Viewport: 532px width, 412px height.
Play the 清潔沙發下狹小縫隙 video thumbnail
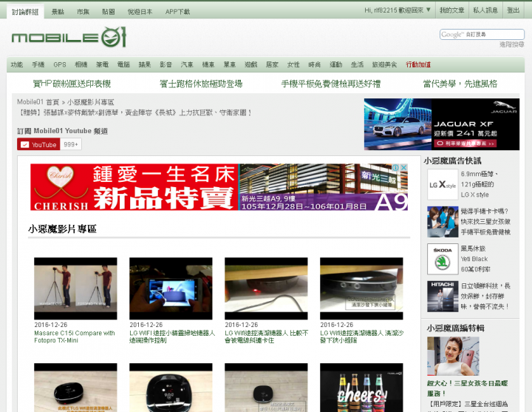361,288
